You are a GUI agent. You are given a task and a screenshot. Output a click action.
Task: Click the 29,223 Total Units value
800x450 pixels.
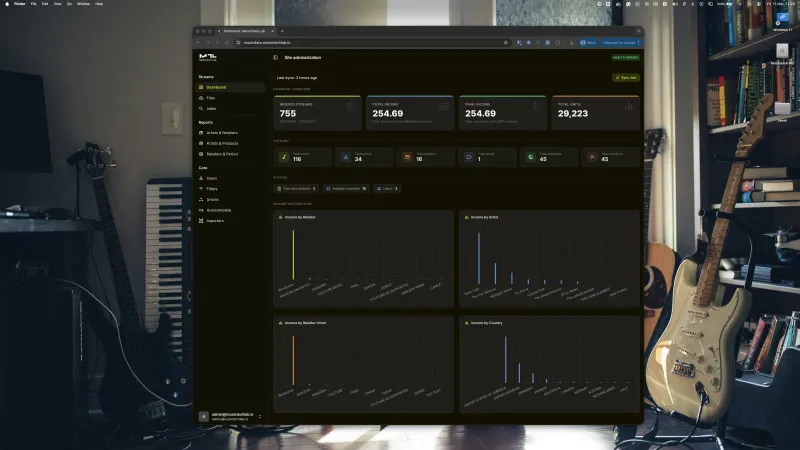click(x=573, y=113)
